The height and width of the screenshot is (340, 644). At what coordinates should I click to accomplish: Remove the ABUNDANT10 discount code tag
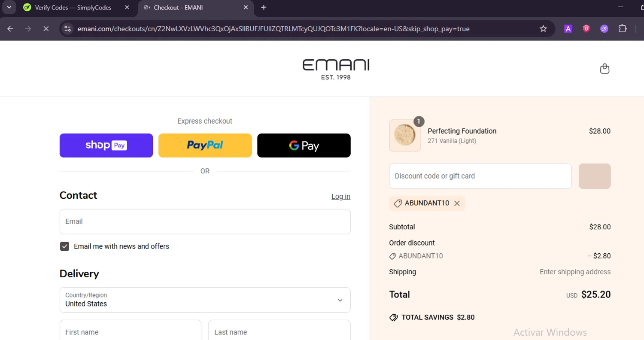pos(457,203)
